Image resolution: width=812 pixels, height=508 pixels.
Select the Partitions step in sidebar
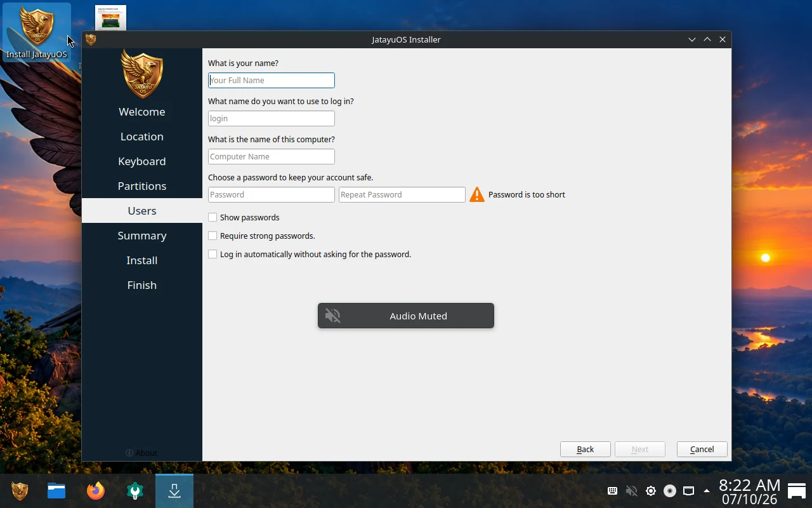tap(142, 186)
